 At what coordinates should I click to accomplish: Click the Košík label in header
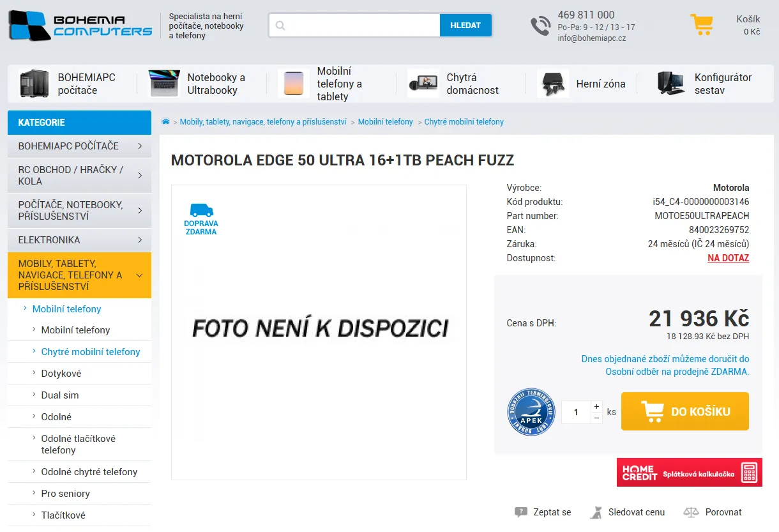click(748, 19)
